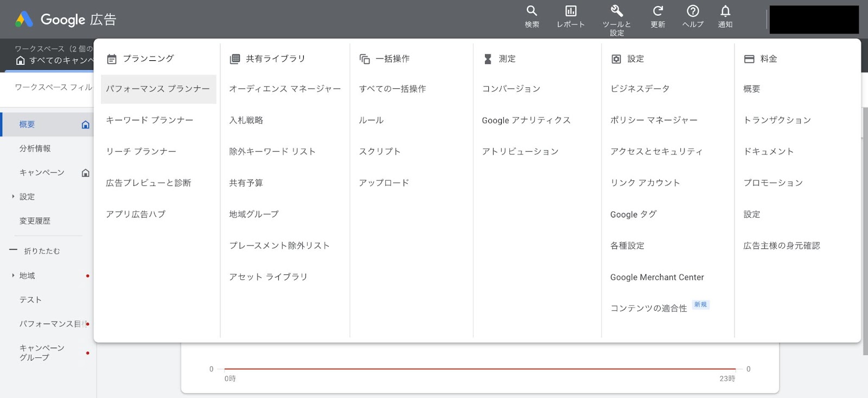This screenshot has height=398, width=868.
Task: Open コンテンツの適合性
Action: [649, 309]
